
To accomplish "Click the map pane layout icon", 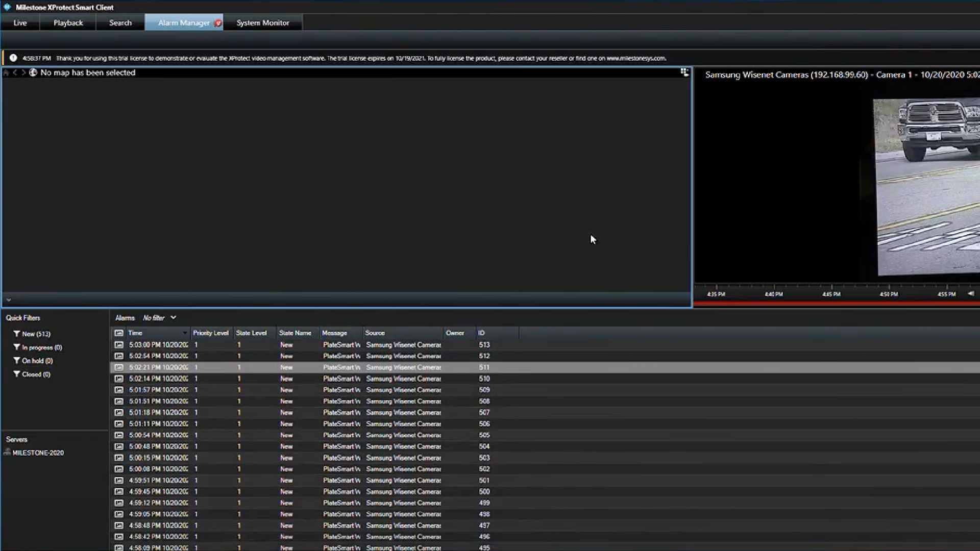I will (x=684, y=72).
